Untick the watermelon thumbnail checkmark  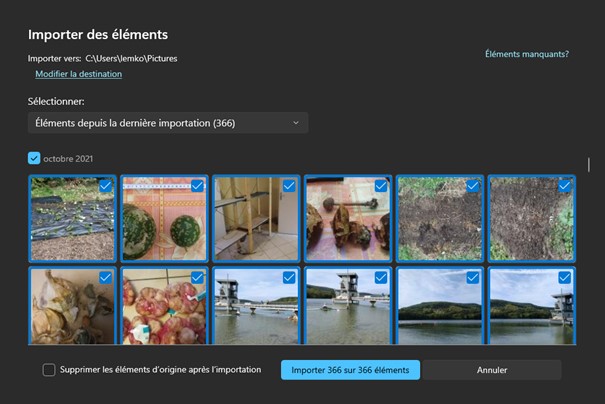pyautogui.click(x=197, y=186)
